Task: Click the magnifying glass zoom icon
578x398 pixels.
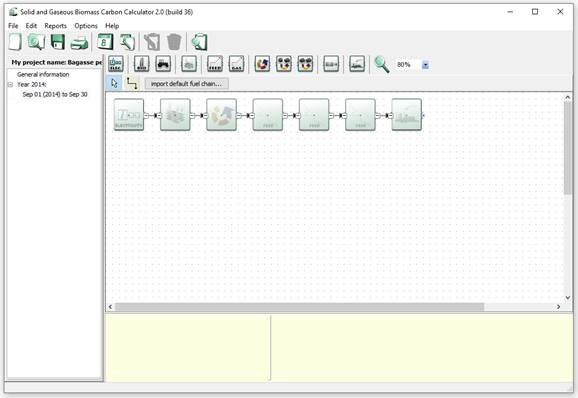Action: pos(382,64)
